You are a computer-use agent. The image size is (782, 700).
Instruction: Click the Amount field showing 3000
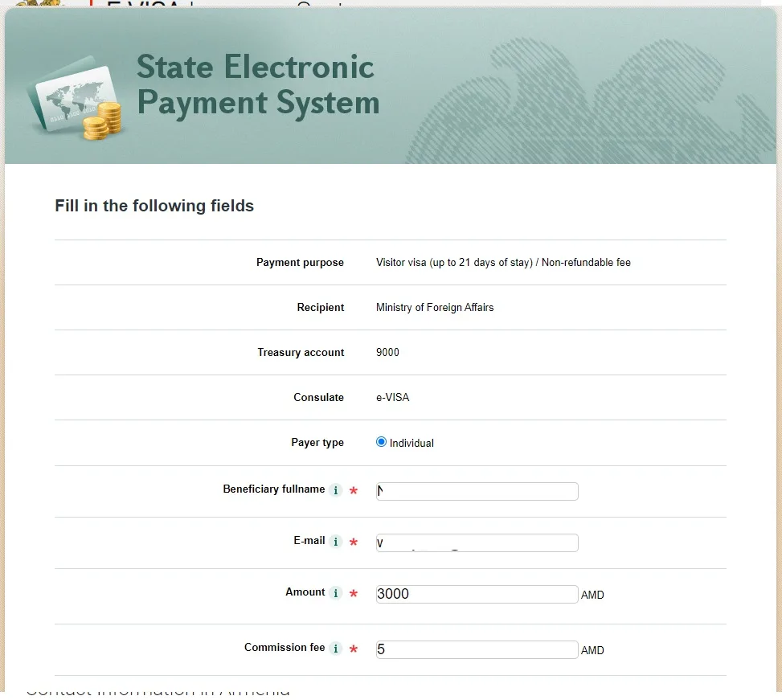(x=477, y=594)
